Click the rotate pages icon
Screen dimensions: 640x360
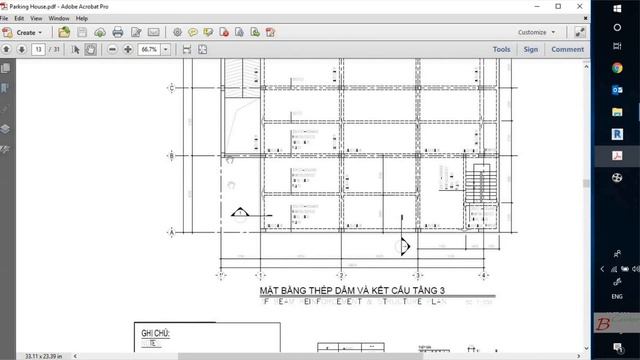pyautogui.click(x=270, y=32)
